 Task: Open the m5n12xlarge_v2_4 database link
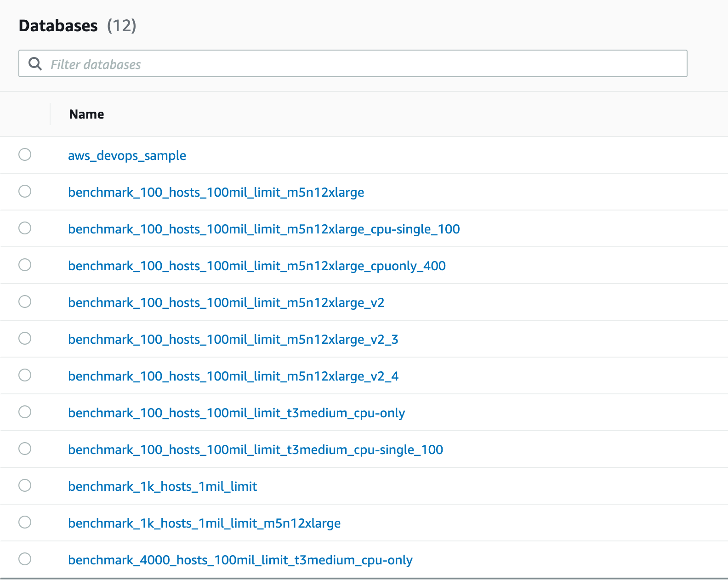233,376
